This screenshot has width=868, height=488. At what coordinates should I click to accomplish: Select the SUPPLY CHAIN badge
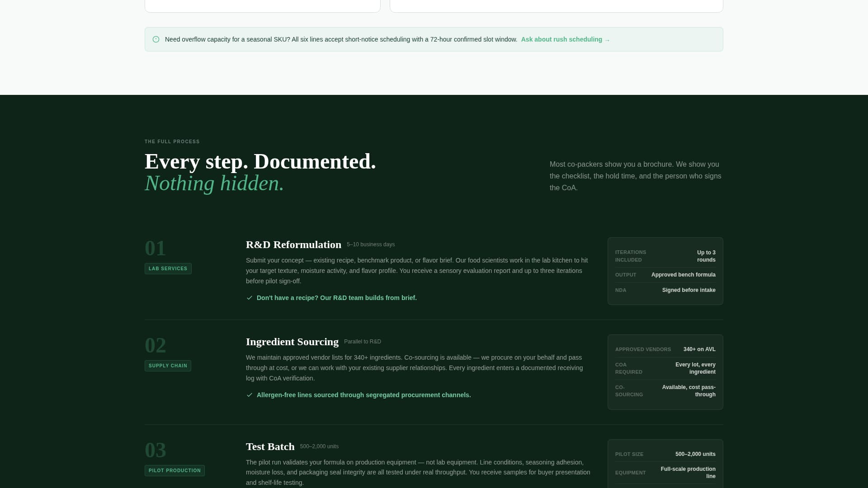coord(168,366)
